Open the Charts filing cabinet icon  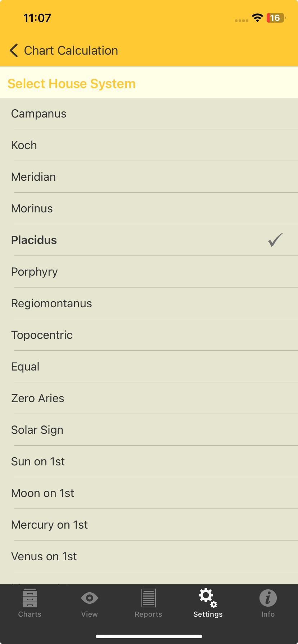30,598
